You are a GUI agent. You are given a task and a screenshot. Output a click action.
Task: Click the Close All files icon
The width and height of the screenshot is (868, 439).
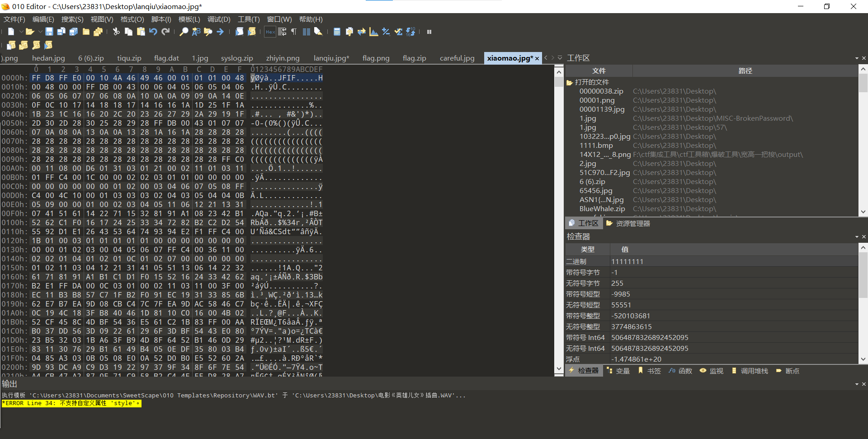(98, 32)
